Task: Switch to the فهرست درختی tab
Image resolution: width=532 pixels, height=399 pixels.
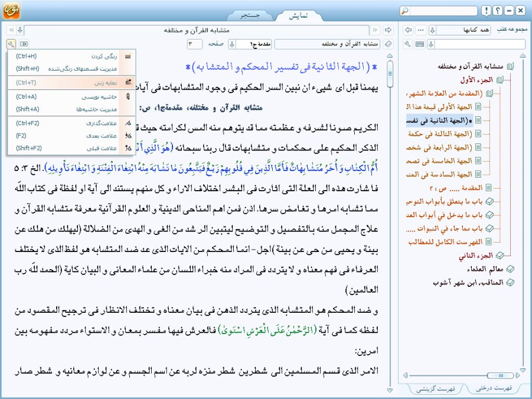Action: click(494, 388)
